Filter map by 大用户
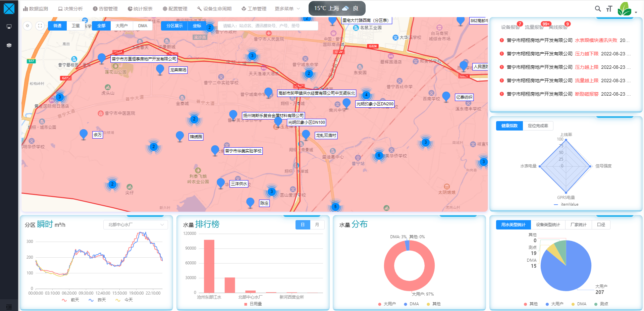The image size is (644, 311). [121, 26]
